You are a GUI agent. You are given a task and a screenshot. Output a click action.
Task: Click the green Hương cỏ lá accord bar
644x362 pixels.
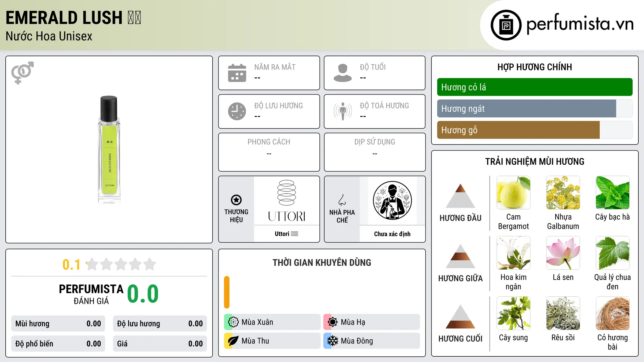[535, 87]
